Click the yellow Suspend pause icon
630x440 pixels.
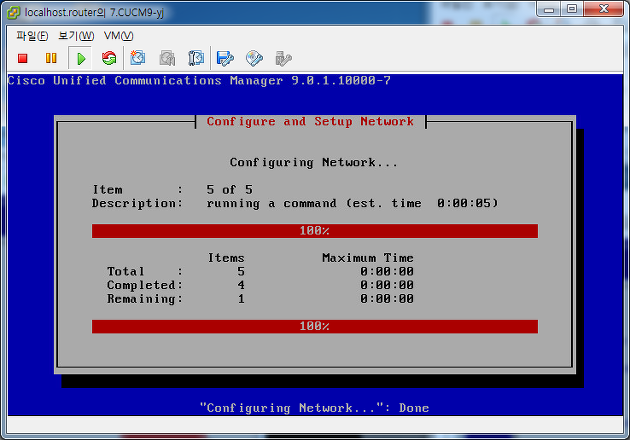tap(51, 58)
